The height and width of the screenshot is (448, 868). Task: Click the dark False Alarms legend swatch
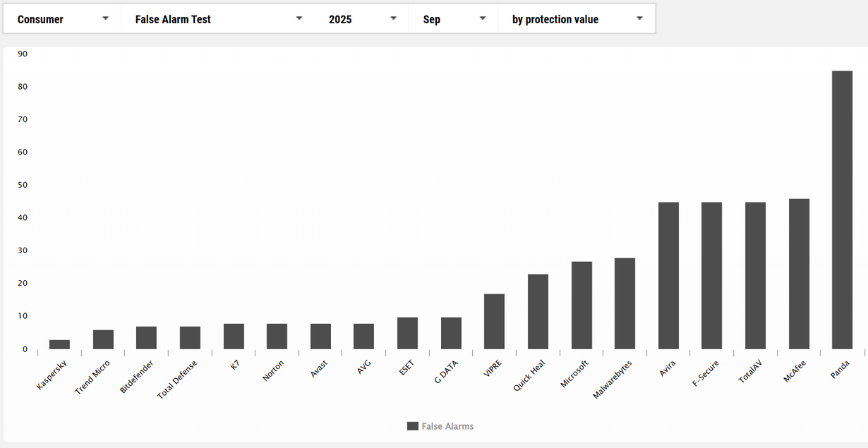tap(413, 426)
